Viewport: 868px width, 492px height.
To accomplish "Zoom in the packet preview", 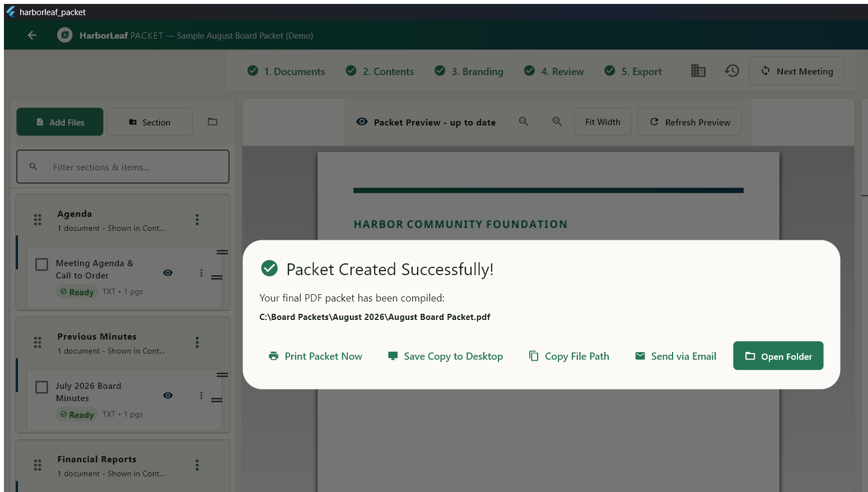I will tap(557, 122).
